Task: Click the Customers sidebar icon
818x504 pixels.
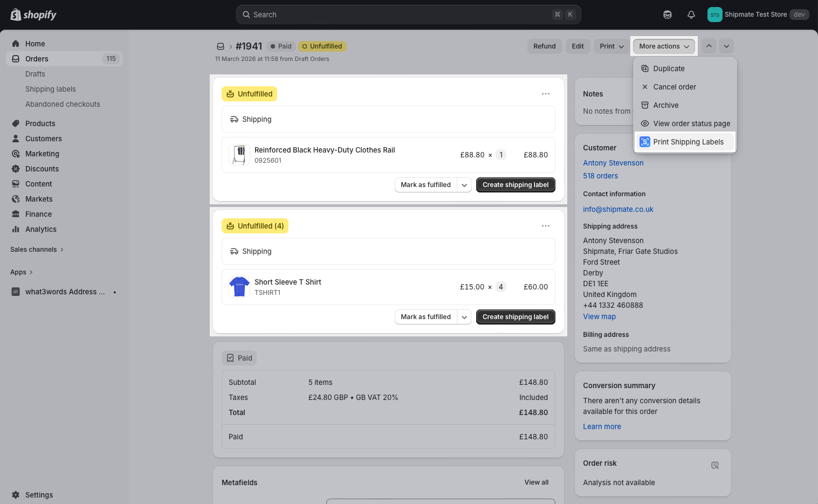Action: (x=16, y=139)
